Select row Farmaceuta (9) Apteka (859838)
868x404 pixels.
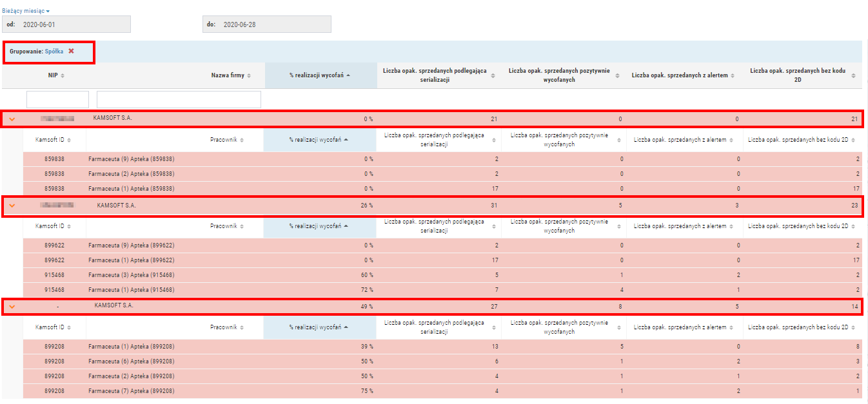(132, 159)
